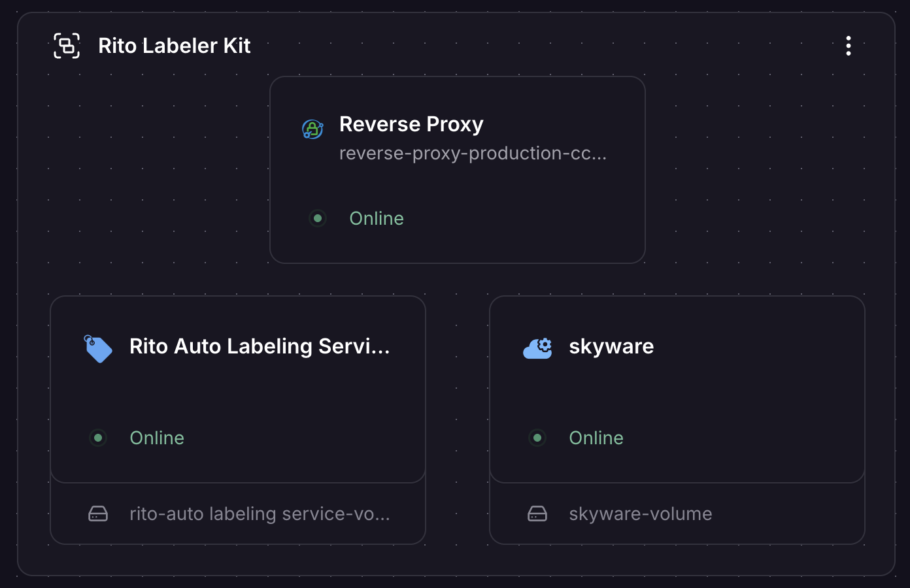Click the skyware-volume disk icon
Image resolution: width=910 pixels, height=588 pixels.
point(537,514)
